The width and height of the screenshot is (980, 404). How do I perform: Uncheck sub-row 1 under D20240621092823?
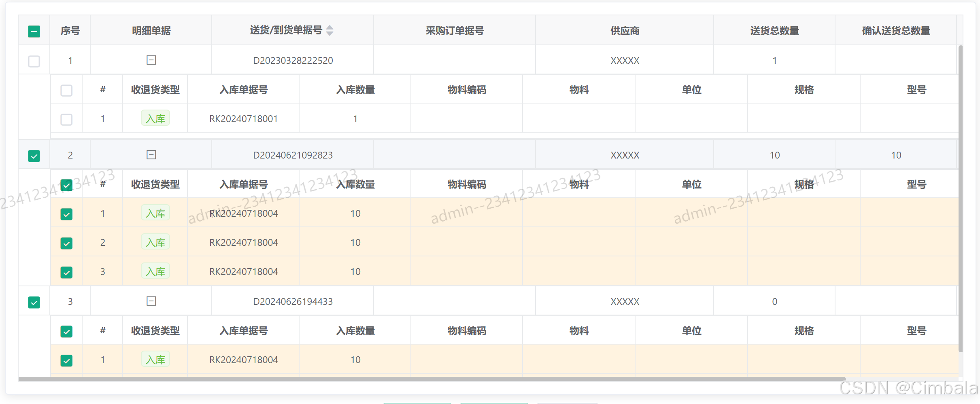[66, 214]
